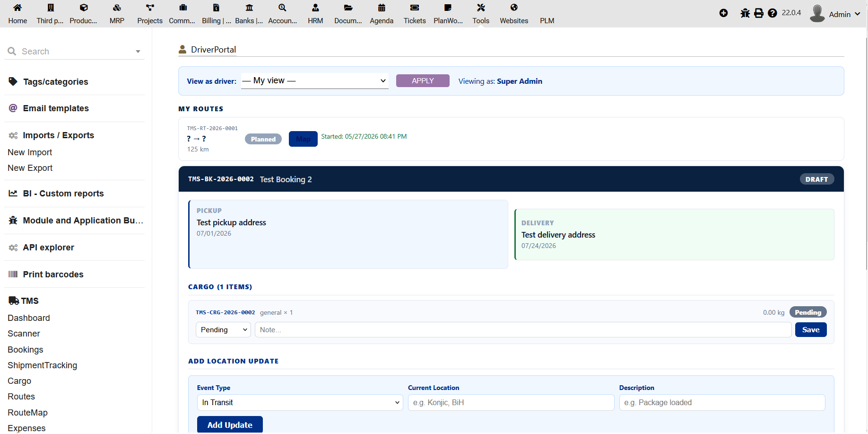Open the Commerce briefcase icon
Image resolution: width=868 pixels, height=434 pixels.
coord(183,8)
